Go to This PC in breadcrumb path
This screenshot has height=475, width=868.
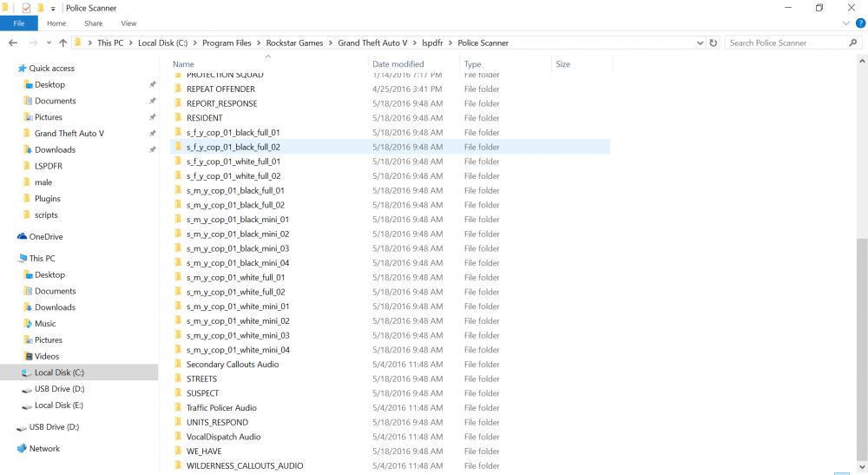click(110, 43)
